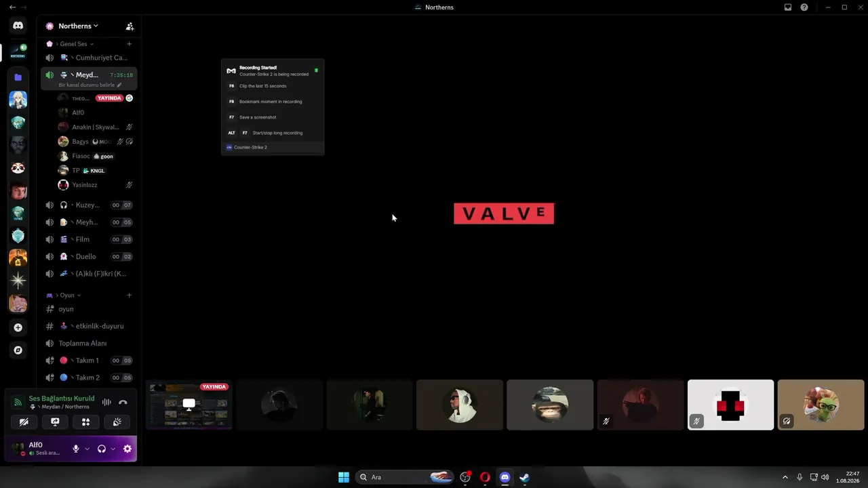868x488 pixels.
Task: Share your screen from voice panel
Action: (x=55, y=422)
